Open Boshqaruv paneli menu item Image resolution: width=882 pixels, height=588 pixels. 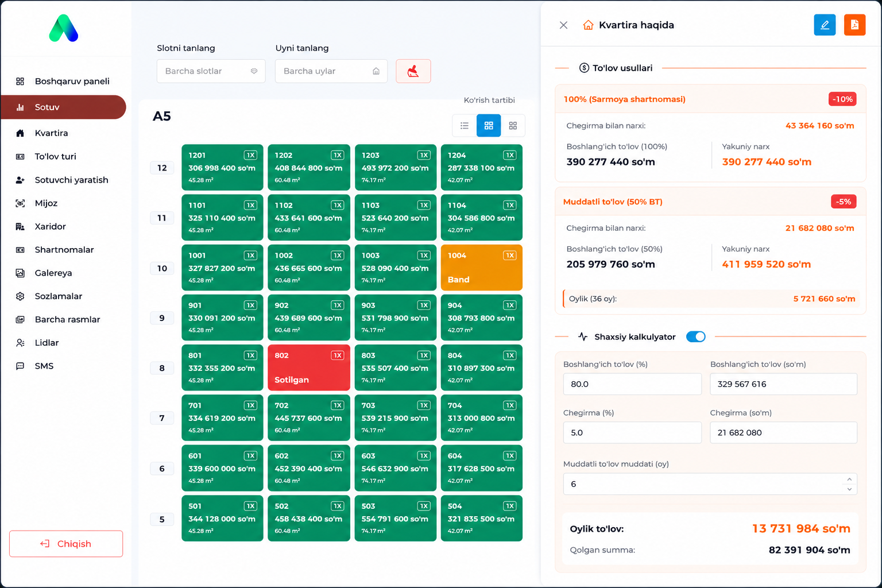point(72,81)
